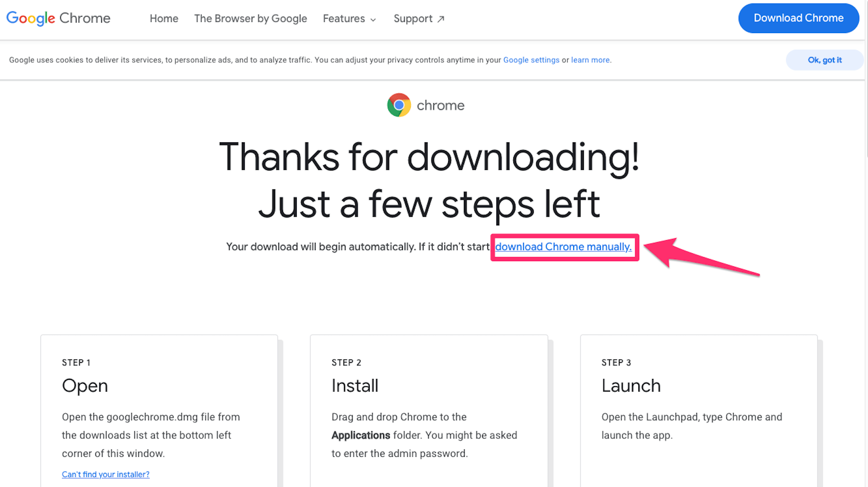Follow the learn more cookie link
The width and height of the screenshot is (868, 487).
click(591, 60)
